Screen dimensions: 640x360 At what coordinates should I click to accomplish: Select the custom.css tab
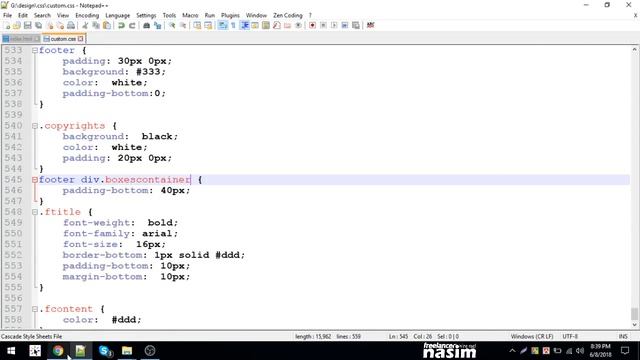pos(63,39)
